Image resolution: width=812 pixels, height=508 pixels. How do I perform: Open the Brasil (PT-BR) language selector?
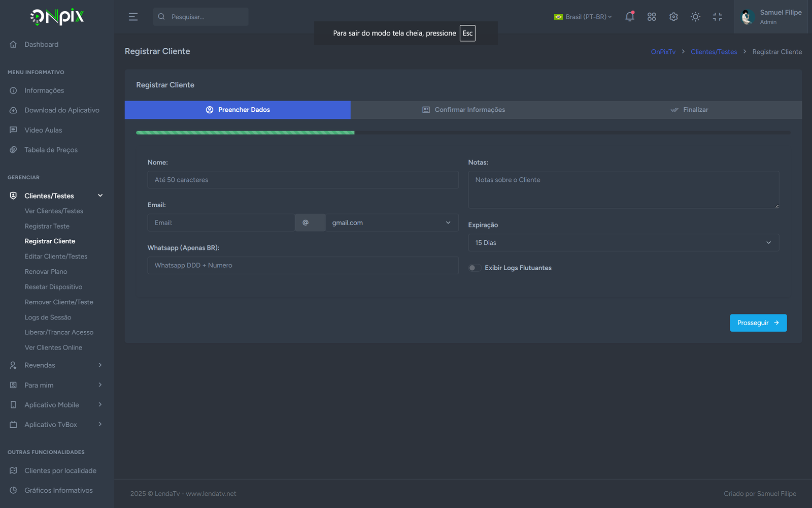tap(583, 17)
